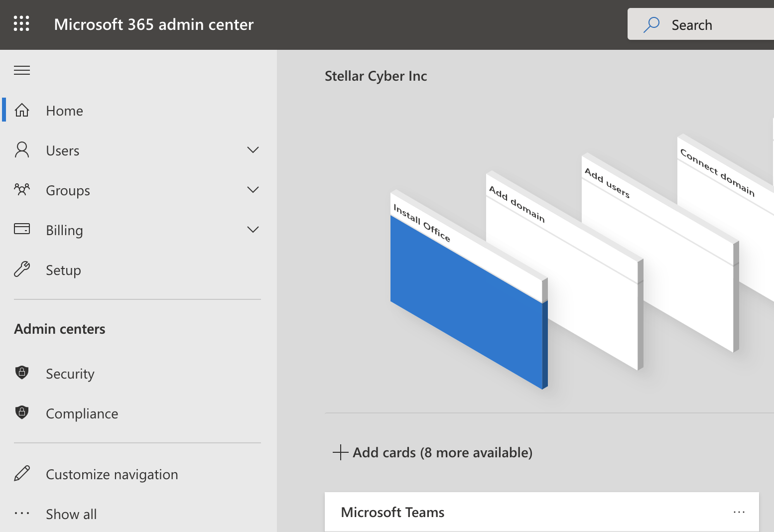Open the Microsoft Teams card options menu

tap(739, 512)
